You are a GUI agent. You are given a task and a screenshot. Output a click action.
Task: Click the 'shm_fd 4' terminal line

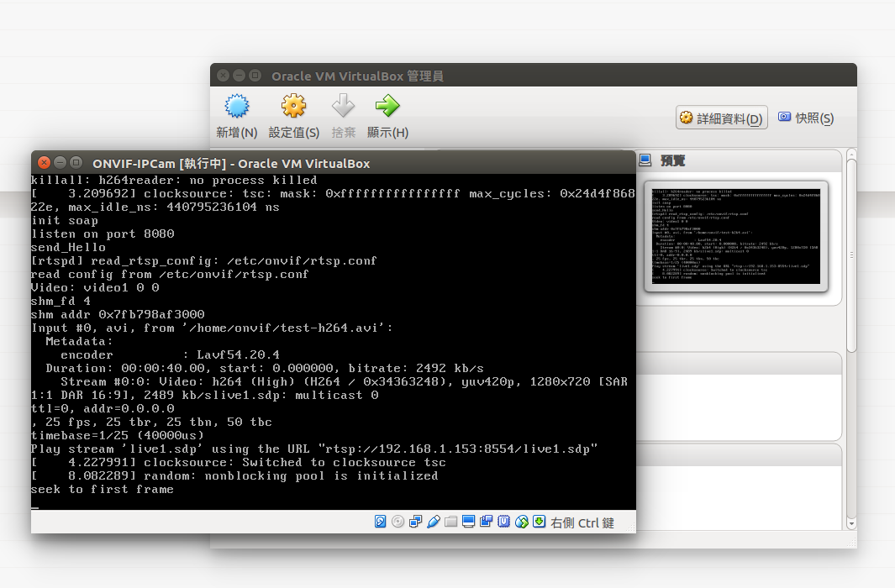(61, 301)
